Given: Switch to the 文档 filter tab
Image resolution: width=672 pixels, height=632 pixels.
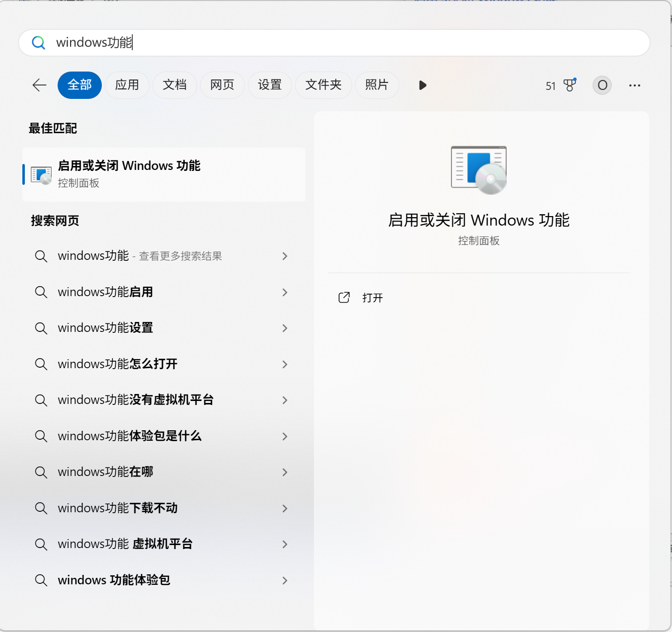Looking at the screenshot, I should 175,85.
